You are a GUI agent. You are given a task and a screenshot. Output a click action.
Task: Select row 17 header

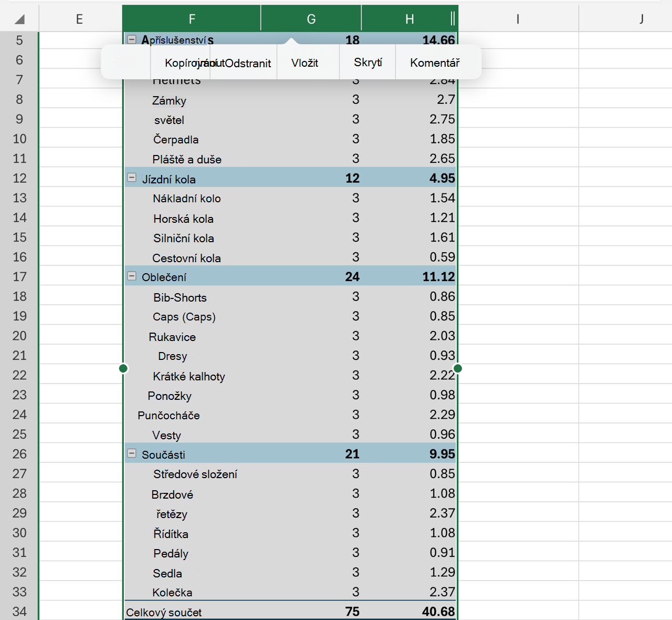[x=19, y=277]
